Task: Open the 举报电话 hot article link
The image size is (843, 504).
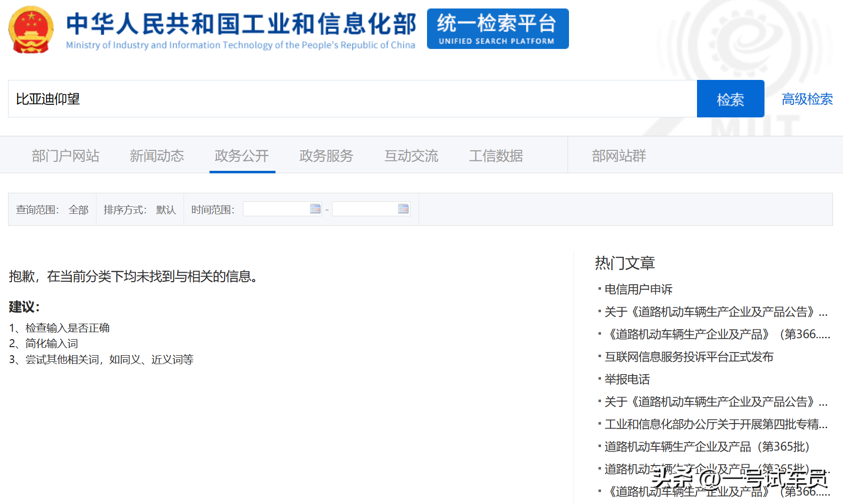Action: pos(627,379)
